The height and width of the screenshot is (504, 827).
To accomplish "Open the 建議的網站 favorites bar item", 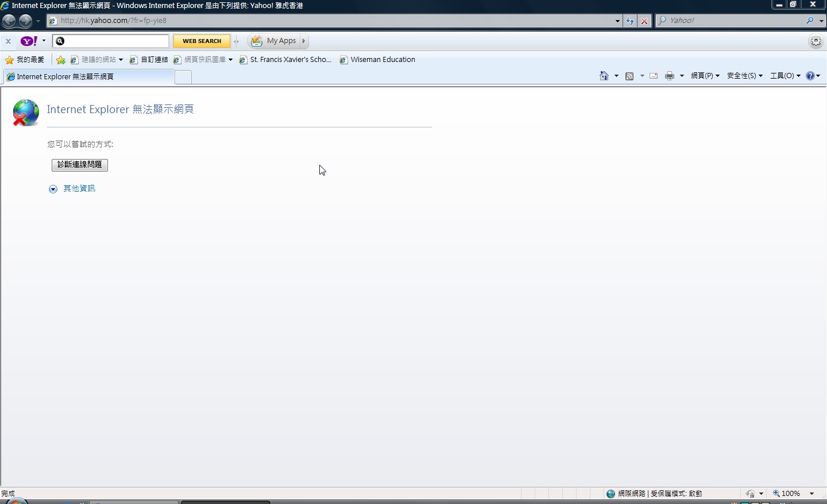I will pyautogui.click(x=96, y=60).
